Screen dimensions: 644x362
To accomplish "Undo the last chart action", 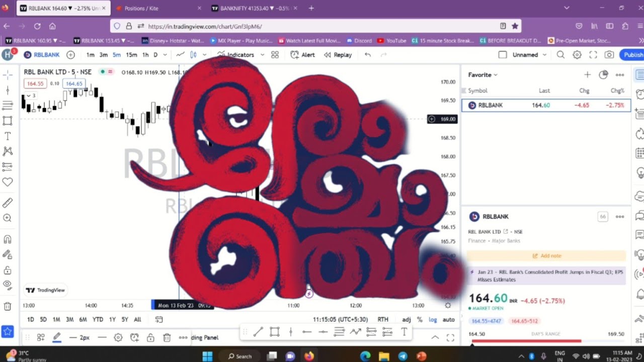I will (x=368, y=55).
